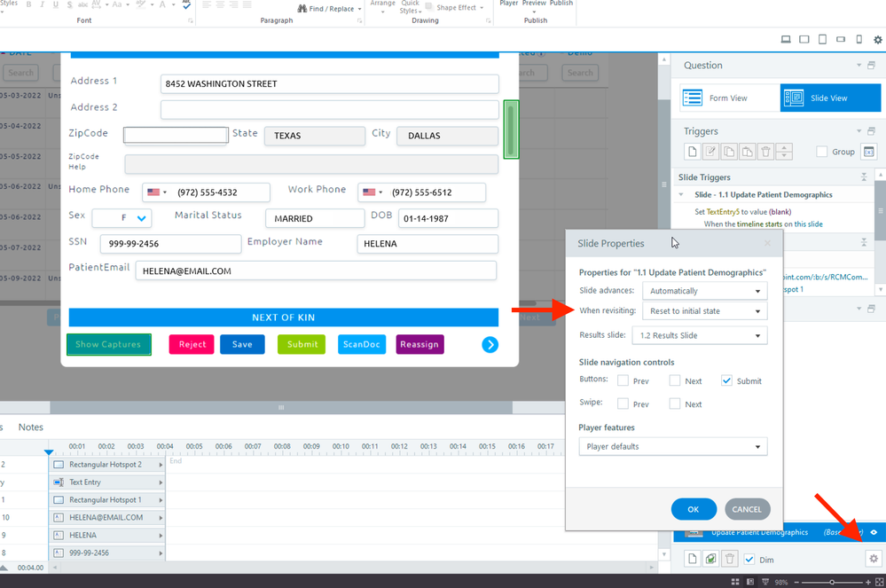This screenshot has width=886, height=588.
Task: Uncheck the Submit button checkbox
Action: click(x=726, y=380)
